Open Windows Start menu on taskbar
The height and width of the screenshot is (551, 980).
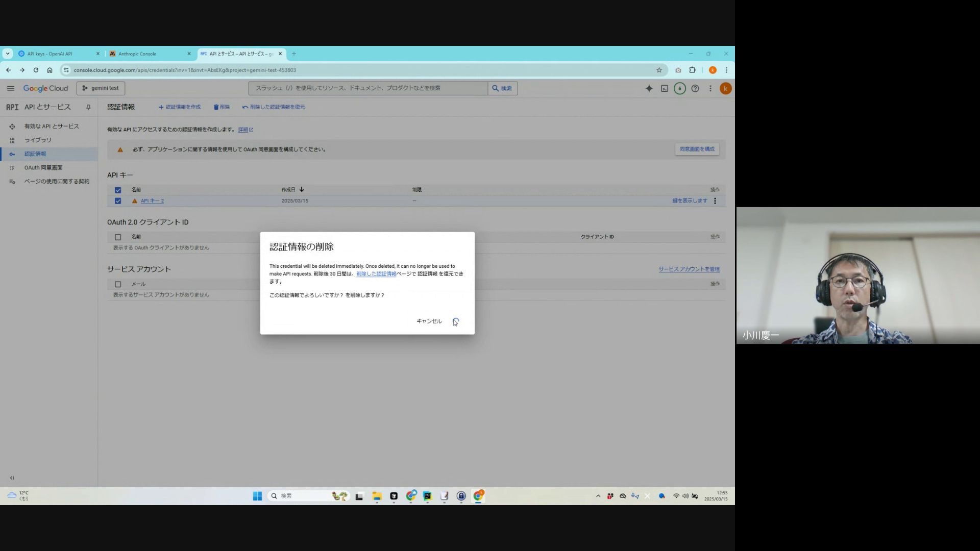click(257, 496)
